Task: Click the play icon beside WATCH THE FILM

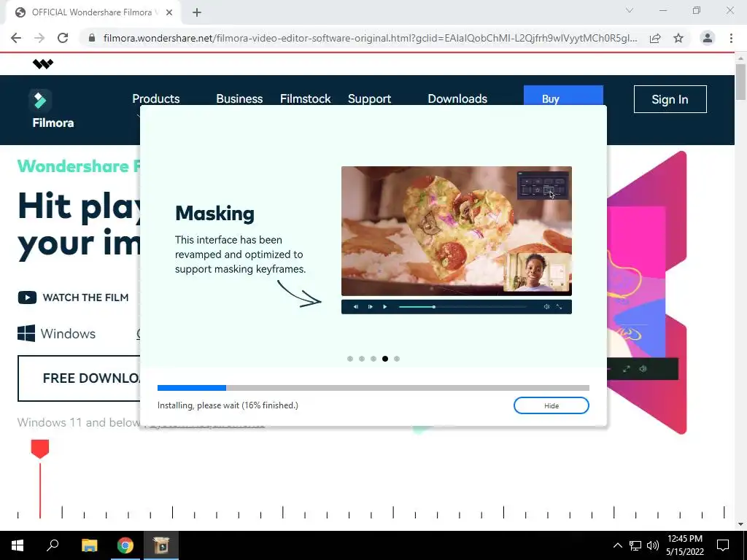Action: pyautogui.click(x=27, y=297)
